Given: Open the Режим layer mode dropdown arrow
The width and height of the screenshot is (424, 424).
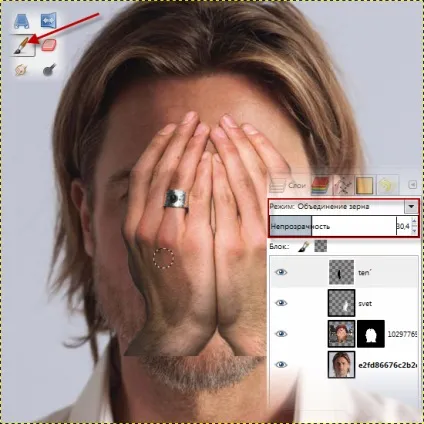Looking at the screenshot, I should click(411, 207).
